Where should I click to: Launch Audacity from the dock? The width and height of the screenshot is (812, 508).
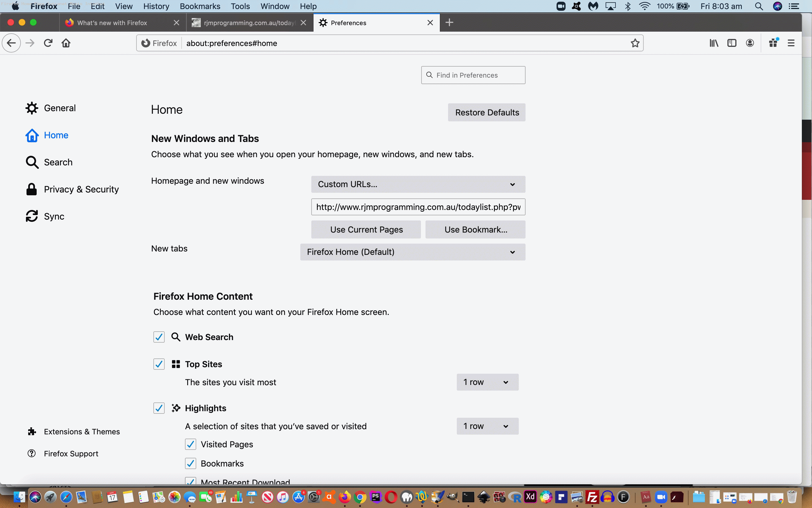pos(607,497)
